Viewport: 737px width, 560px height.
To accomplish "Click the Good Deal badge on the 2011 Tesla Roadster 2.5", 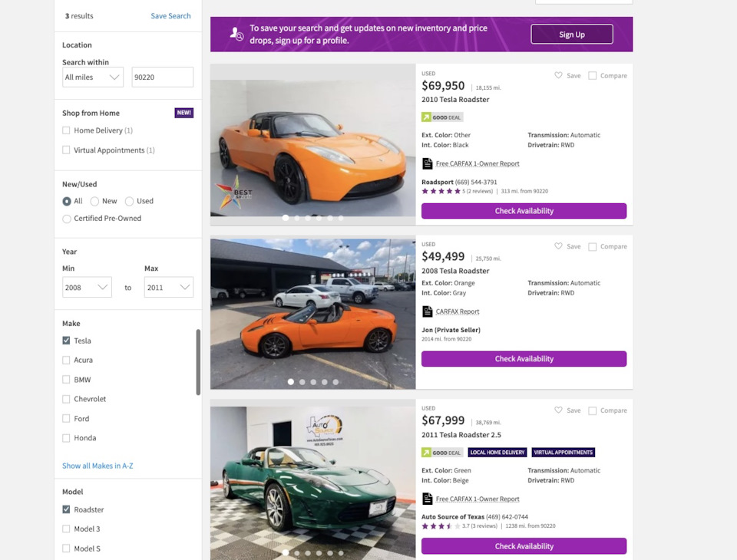I will coord(442,453).
